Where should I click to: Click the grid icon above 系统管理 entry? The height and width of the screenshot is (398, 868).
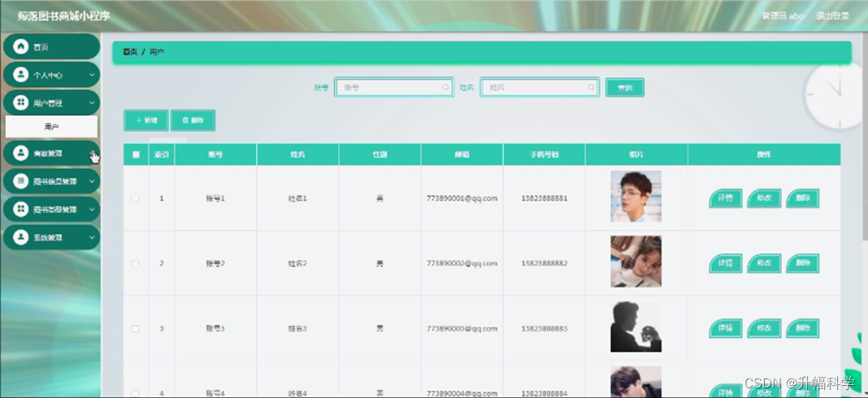point(20,210)
